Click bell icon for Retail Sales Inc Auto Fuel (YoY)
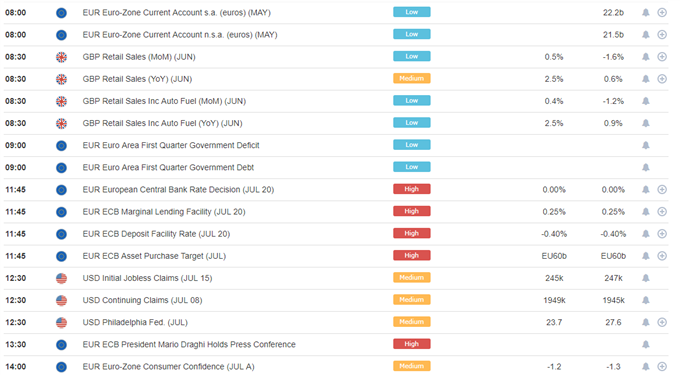Screen dimensions: 680x375 [x=646, y=123]
